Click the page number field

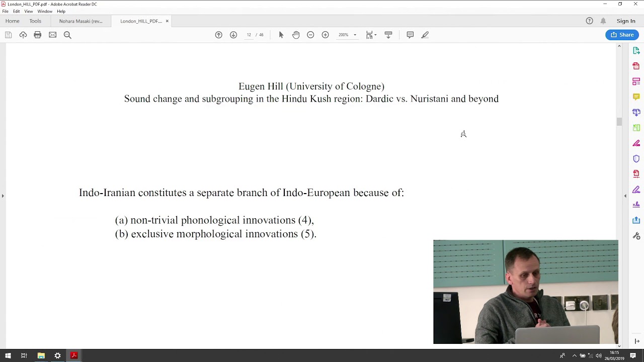pos(249,35)
